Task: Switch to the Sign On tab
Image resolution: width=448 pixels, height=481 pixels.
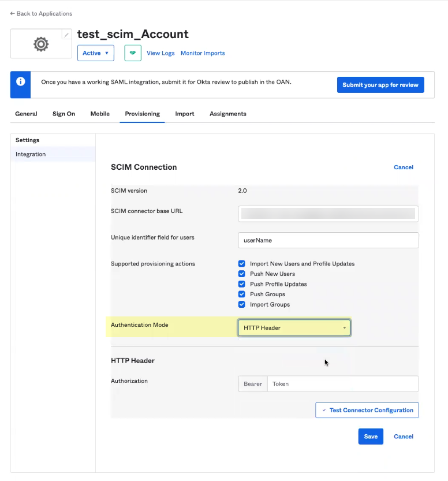Action: pos(64,114)
